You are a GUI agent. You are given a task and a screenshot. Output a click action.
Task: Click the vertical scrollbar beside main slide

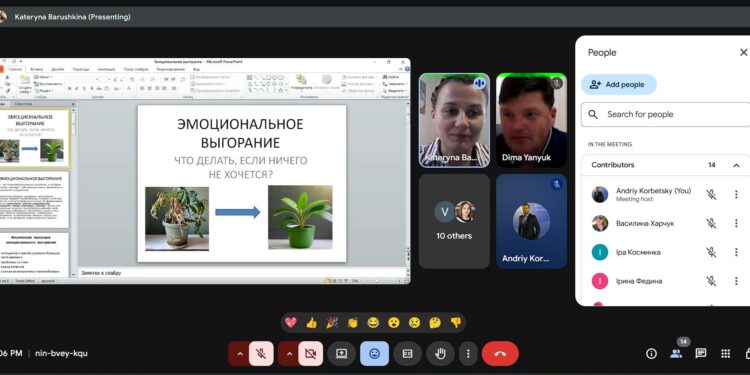408,177
